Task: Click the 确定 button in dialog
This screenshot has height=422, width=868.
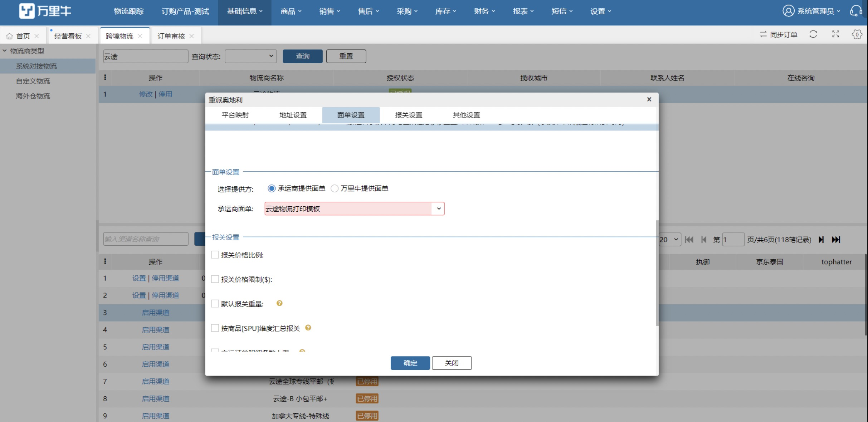Action: pyautogui.click(x=410, y=363)
